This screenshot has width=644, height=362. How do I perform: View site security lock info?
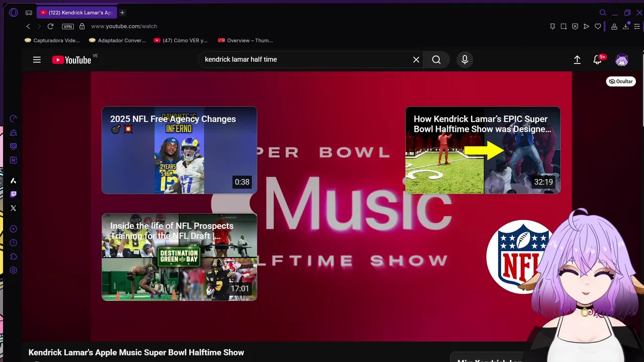(x=82, y=26)
